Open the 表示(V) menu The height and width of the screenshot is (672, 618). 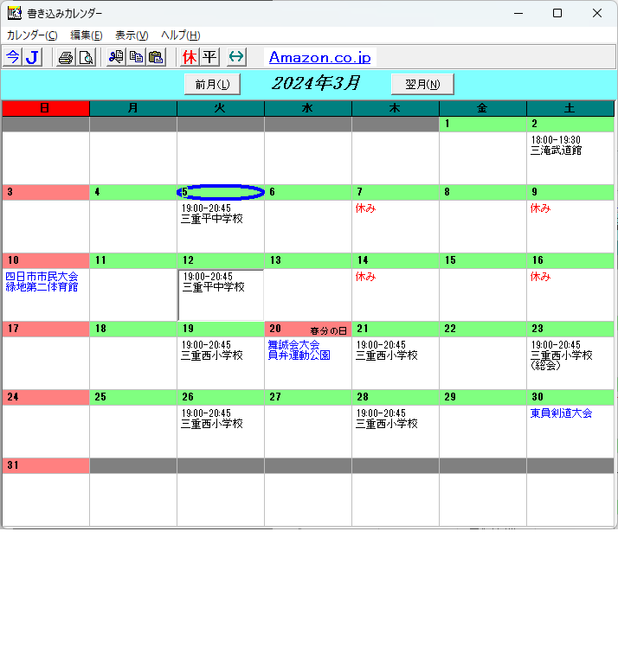(132, 35)
